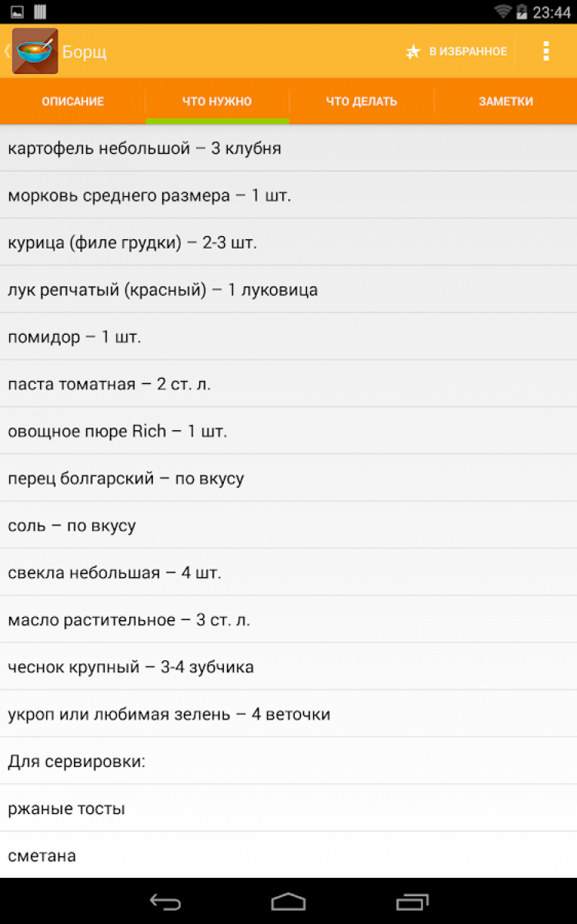Tap the "Борщ" recipe title

(x=85, y=52)
